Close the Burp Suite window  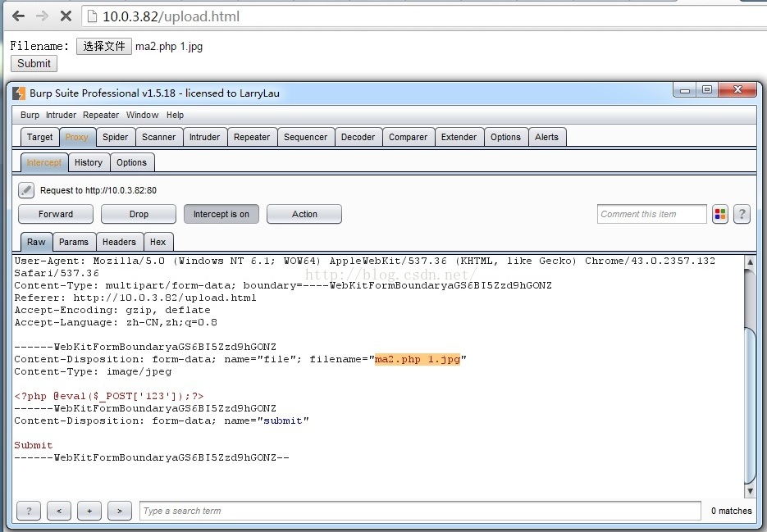coord(737,90)
